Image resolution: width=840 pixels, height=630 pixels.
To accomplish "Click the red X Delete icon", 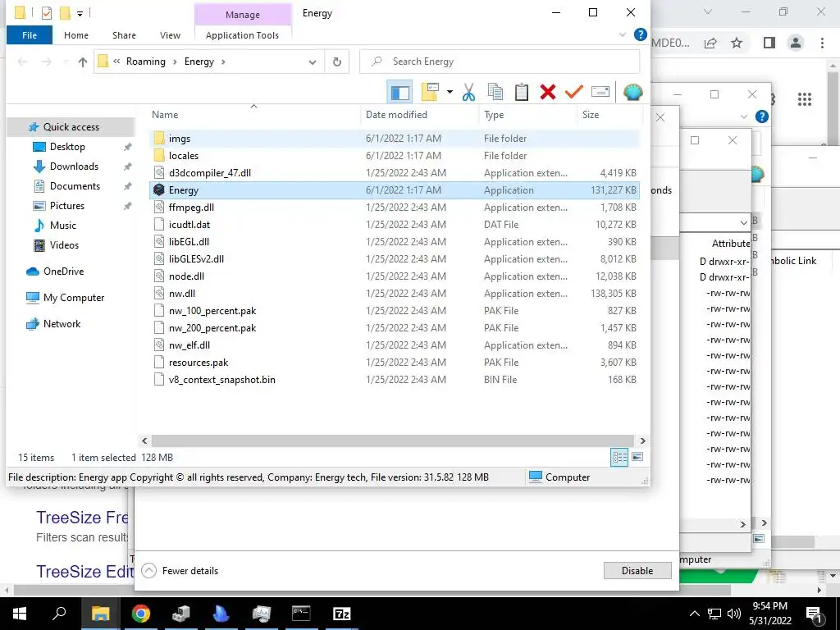I will point(547,92).
